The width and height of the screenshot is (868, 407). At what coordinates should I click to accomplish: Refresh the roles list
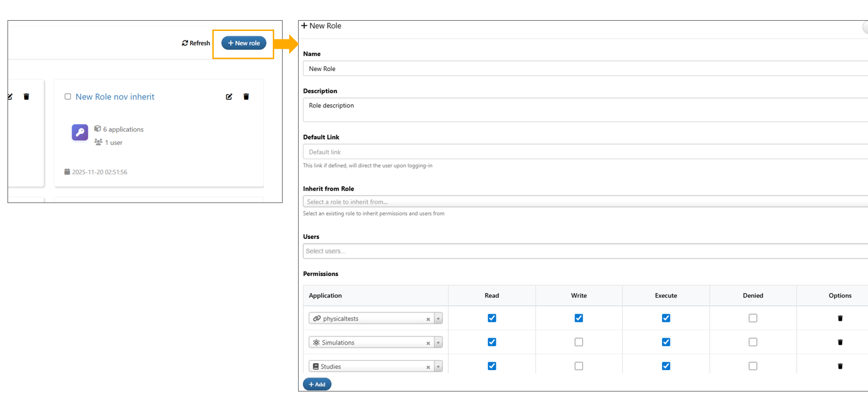(196, 43)
